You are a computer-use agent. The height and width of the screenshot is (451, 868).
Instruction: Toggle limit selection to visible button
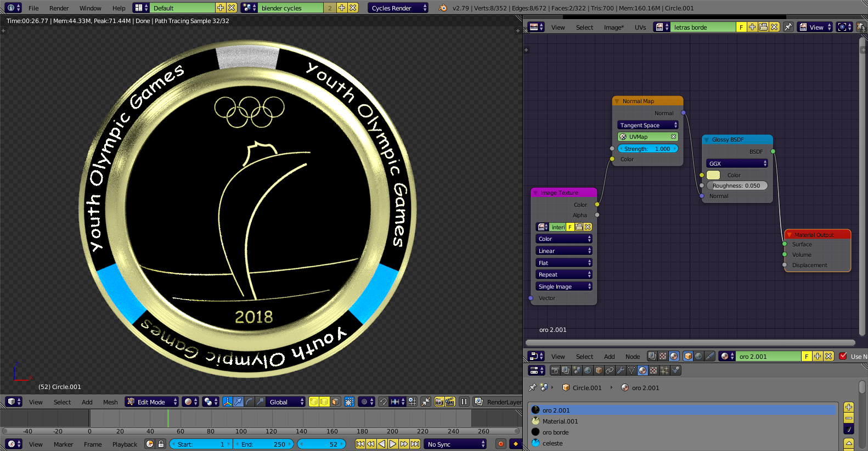(x=350, y=402)
